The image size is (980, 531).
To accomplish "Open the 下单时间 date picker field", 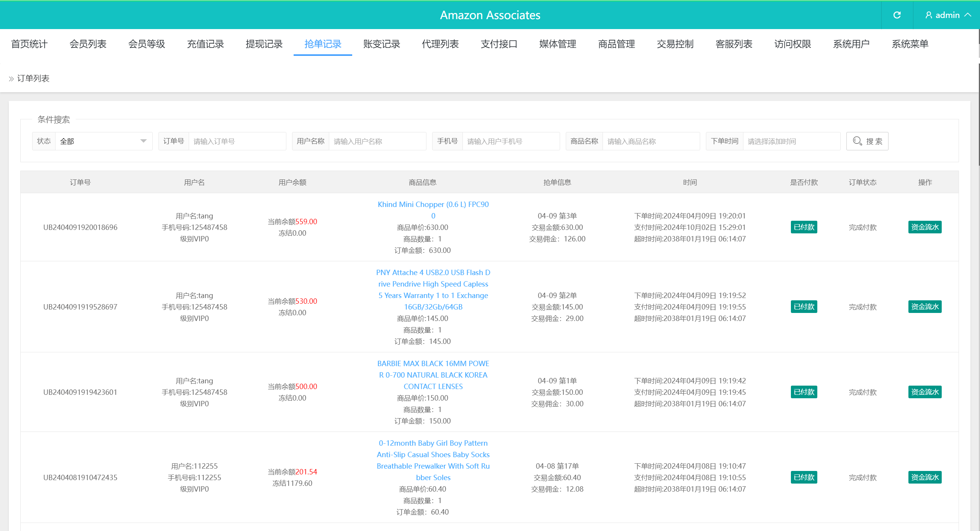I will [x=792, y=141].
